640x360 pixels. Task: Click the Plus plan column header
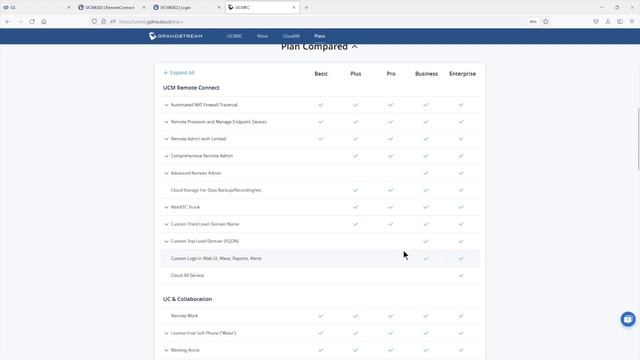click(x=356, y=74)
